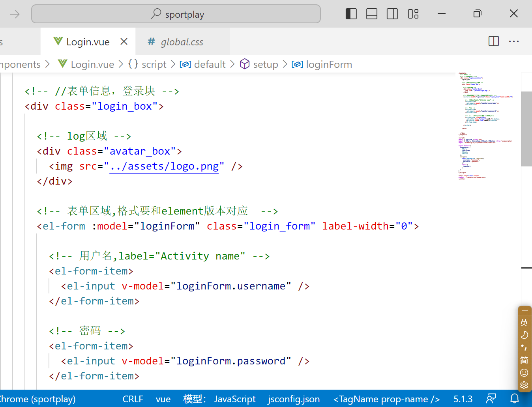Viewport: 532px width, 407px height.
Task: Click the Activity name comment line
Action: (x=159, y=256)
